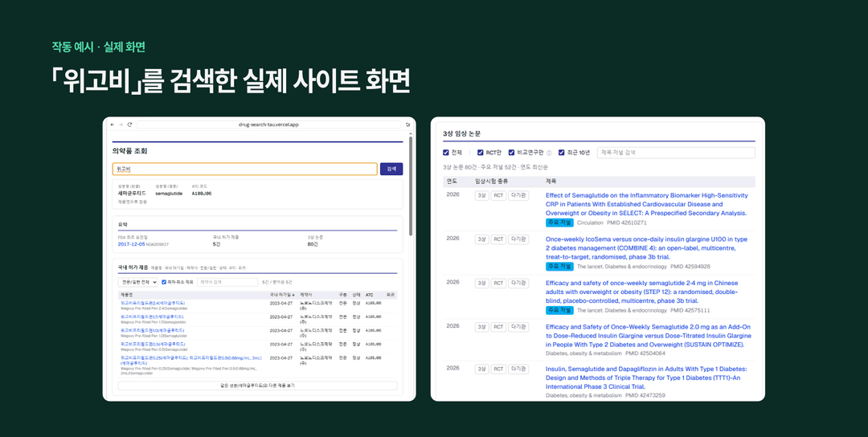Viewport: 868px width, 437px height.
Task: Open product 위고비프리필드펜1.7(세마글루티드)
Action: pos(152,317)
